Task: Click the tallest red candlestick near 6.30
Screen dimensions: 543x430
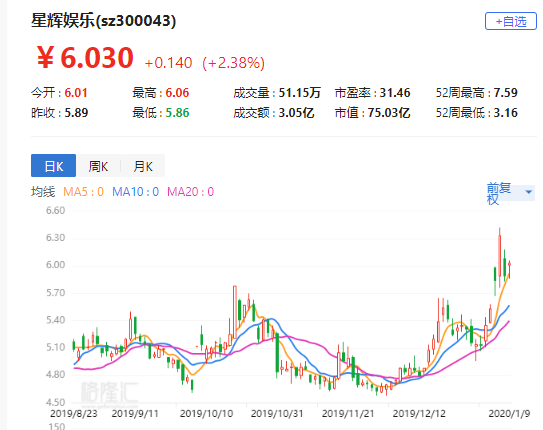Action: pyautogui.click(x=500, y=257)
